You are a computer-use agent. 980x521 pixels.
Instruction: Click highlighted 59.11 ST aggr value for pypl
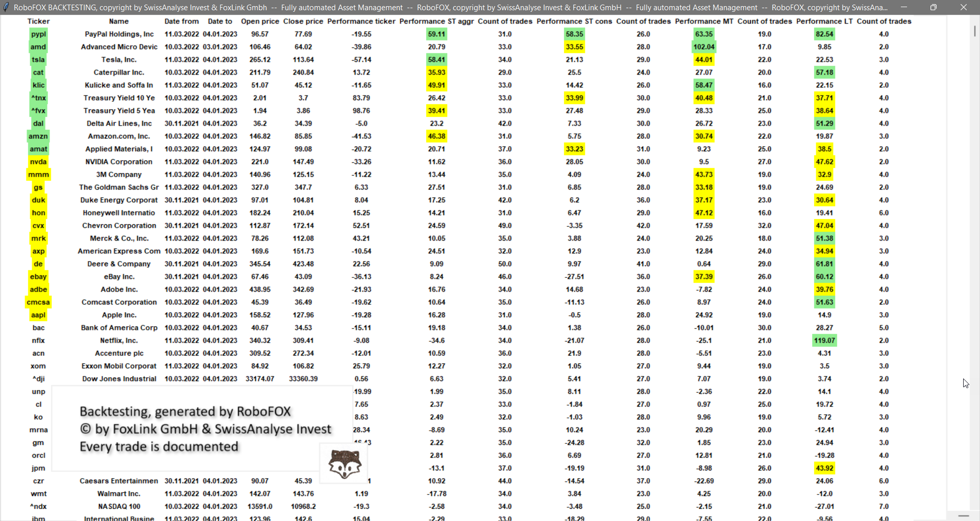(436, 34)
